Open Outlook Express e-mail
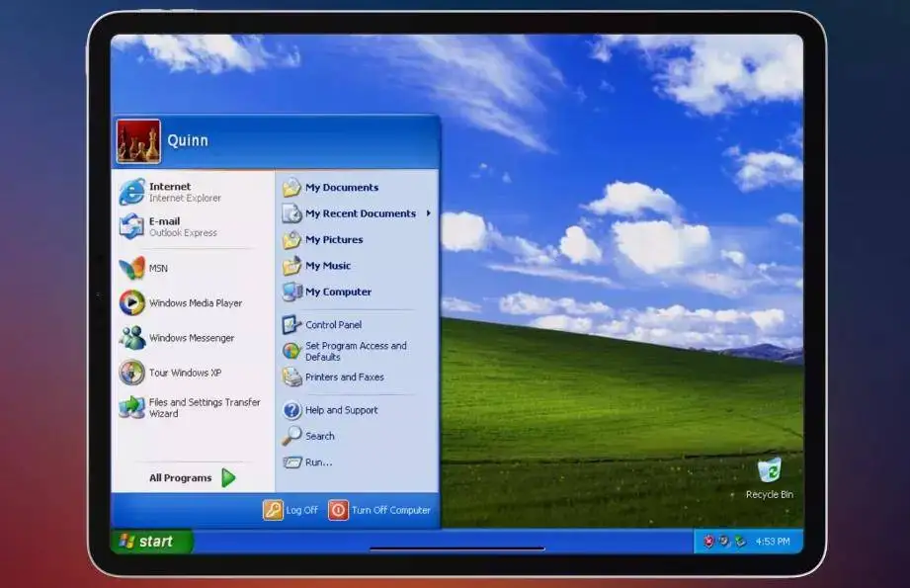The height and width of the screenshot is (588, 910). (163, 225)
